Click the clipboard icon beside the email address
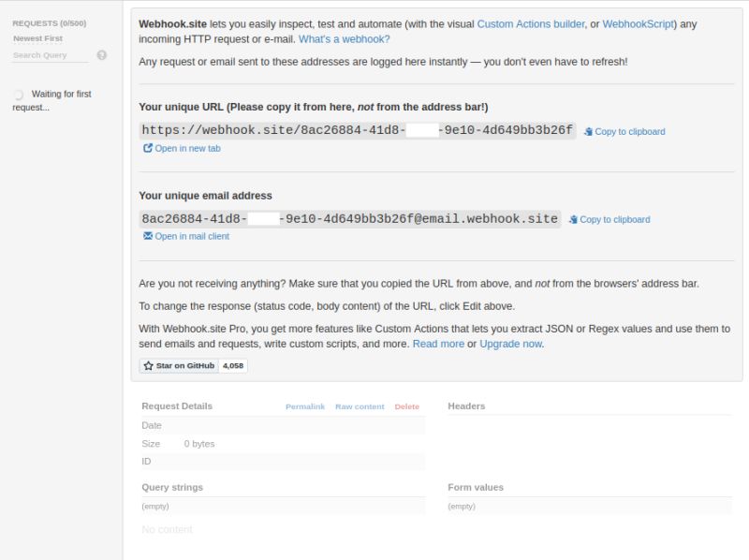 [x=573, y=220]
